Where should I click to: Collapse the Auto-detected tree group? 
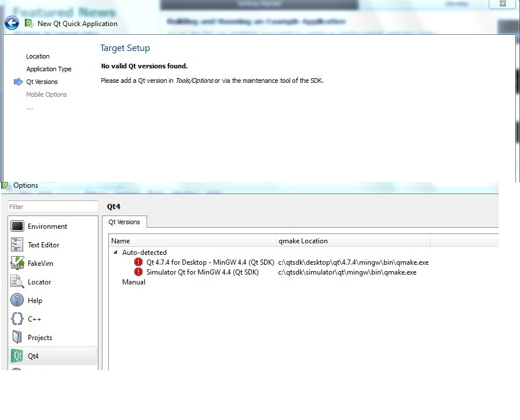tap(115, 253)
